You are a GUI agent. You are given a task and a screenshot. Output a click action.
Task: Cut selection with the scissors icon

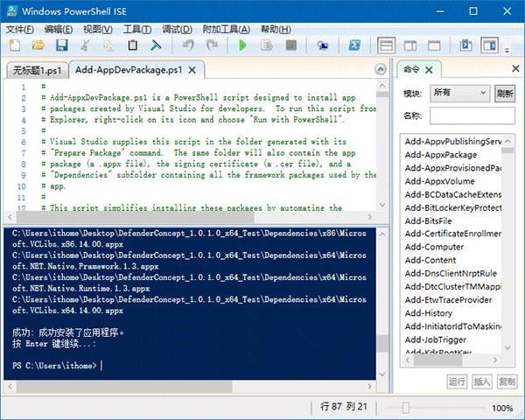[x=86, y=45]
